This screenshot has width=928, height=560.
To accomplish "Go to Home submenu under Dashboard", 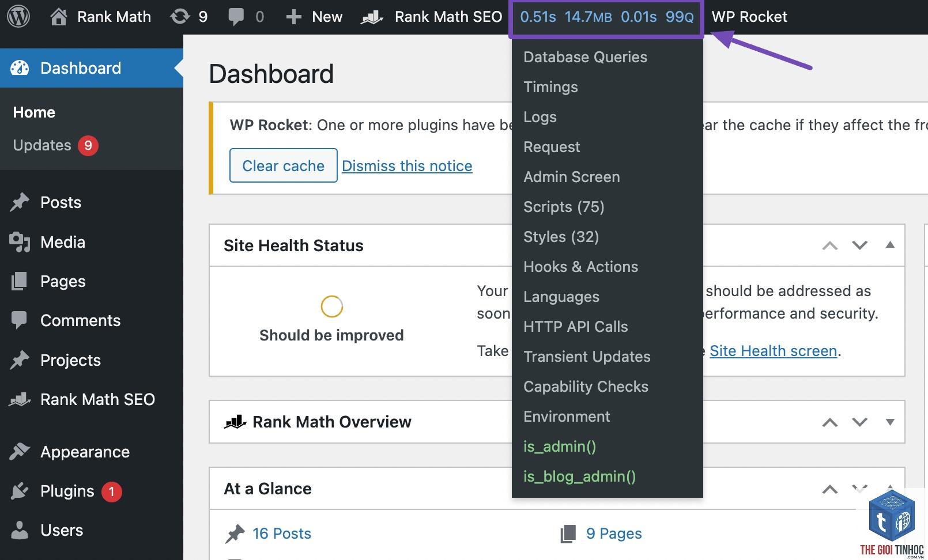I will coord(34,112).
